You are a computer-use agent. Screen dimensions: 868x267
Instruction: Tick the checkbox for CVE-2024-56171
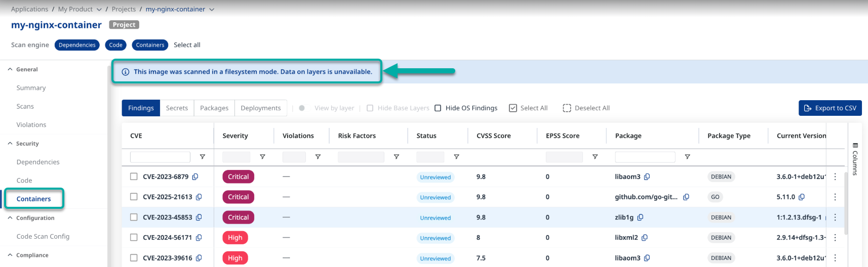click(134, 238)
